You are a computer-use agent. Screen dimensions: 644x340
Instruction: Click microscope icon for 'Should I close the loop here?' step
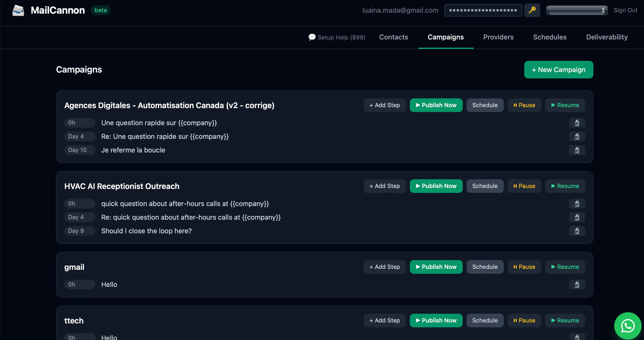pyautogui.click(x=577, y=231)
